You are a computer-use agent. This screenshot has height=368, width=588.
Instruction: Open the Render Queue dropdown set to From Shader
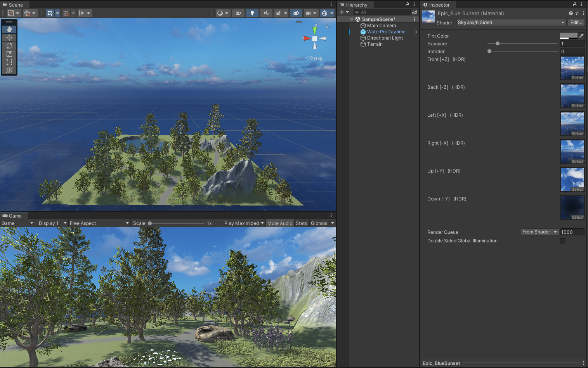tap(539, 232)
